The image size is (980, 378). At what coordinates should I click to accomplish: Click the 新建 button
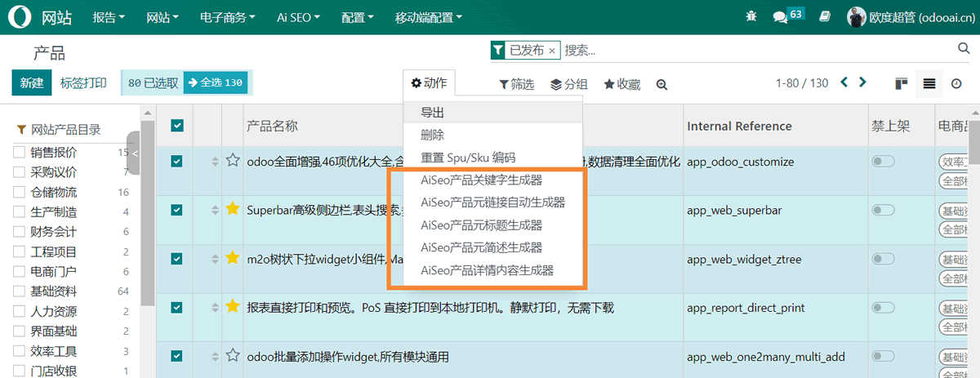(32, 82)
